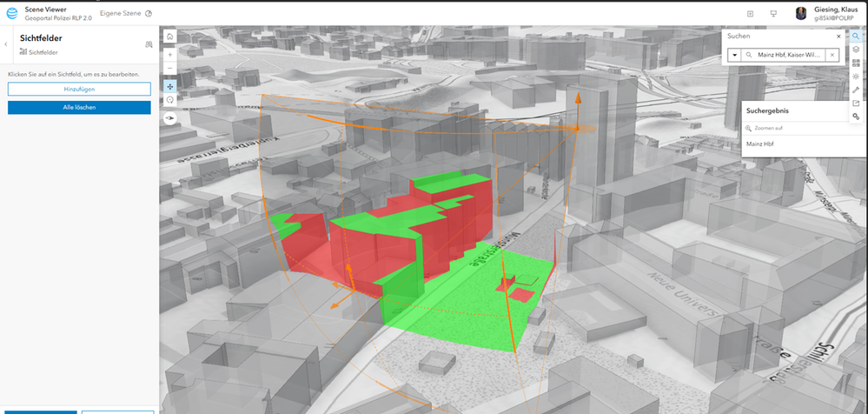Viewport: 868px width, 414px height.
Task: Click the ArcGIS globe logo
Action: point(11,13)
